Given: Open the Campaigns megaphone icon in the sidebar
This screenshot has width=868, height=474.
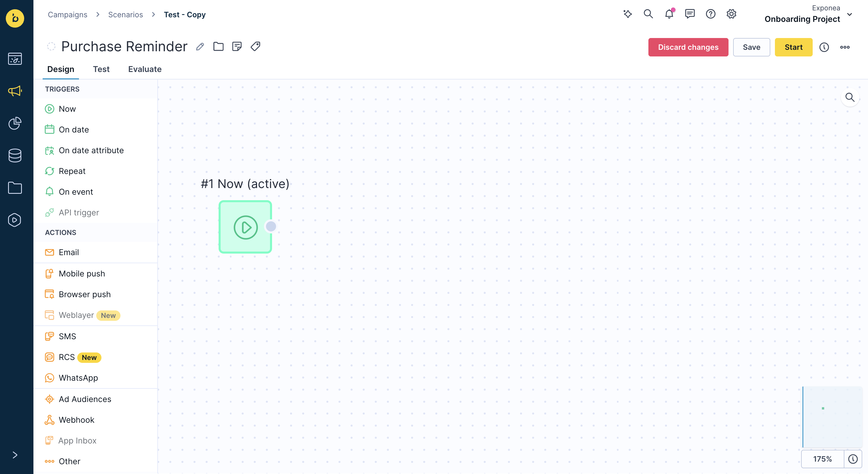Looking at the screenshot, I should click(15, 91).
